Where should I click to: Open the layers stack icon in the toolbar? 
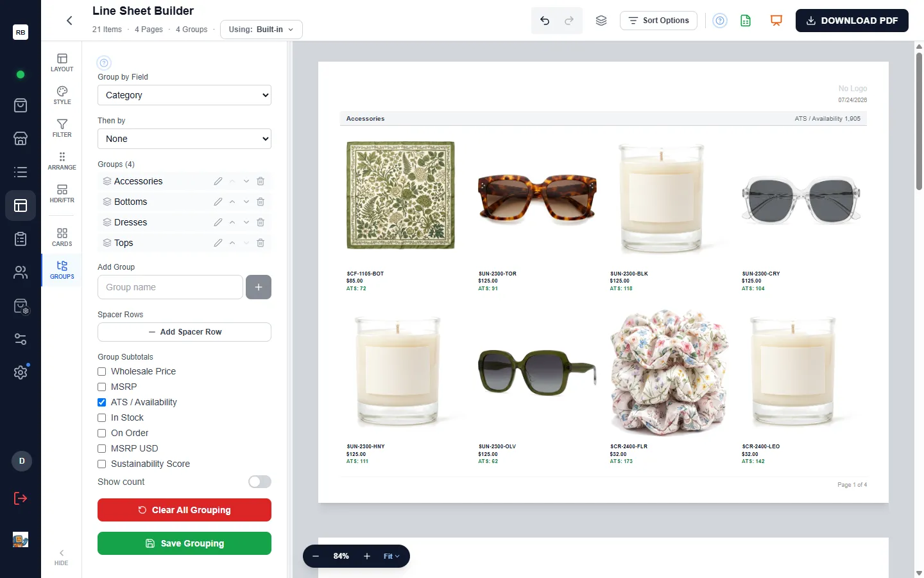tap(601, 21)
